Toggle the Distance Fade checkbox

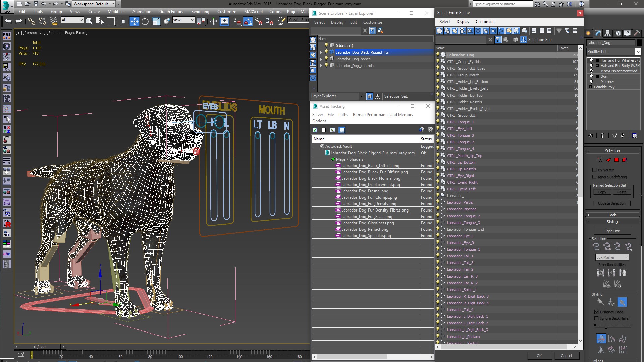pos(596,312)
